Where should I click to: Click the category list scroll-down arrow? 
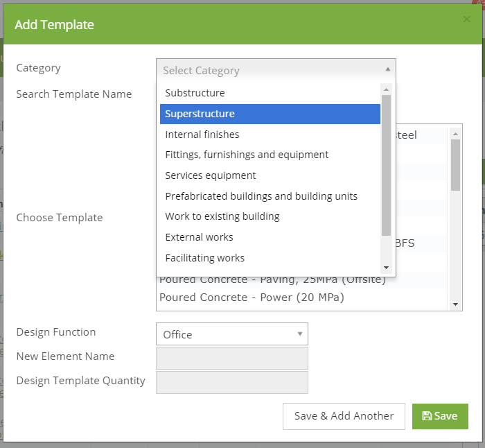pos(386,268)
